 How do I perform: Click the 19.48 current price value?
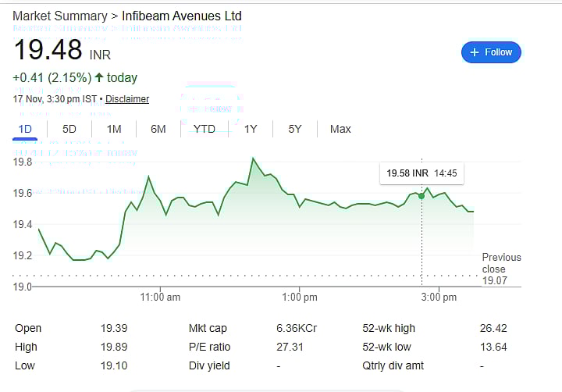point(48,50)
